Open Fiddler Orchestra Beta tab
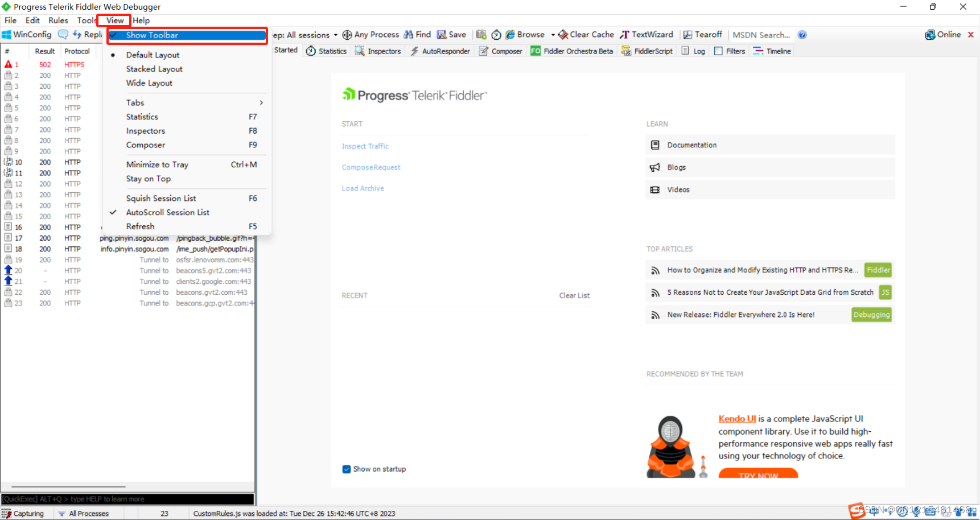Screen dimensions: 980x520 pyautogui.click(x=572, y=51)
